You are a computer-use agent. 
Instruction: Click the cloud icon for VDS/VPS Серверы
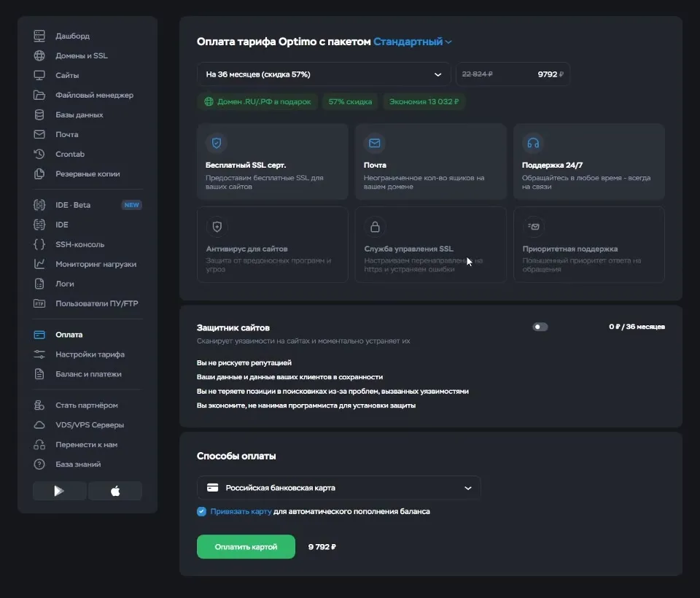tap(39, 424)
